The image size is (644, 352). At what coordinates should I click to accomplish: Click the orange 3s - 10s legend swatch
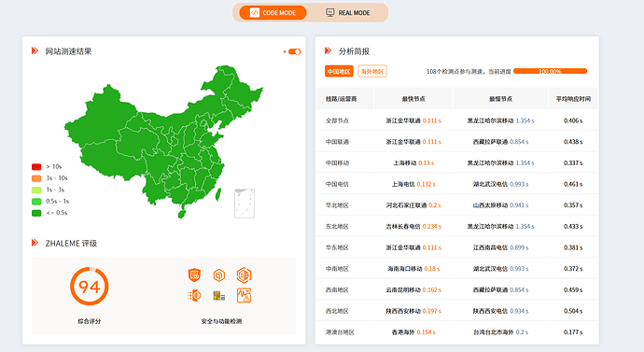(36, 178)
